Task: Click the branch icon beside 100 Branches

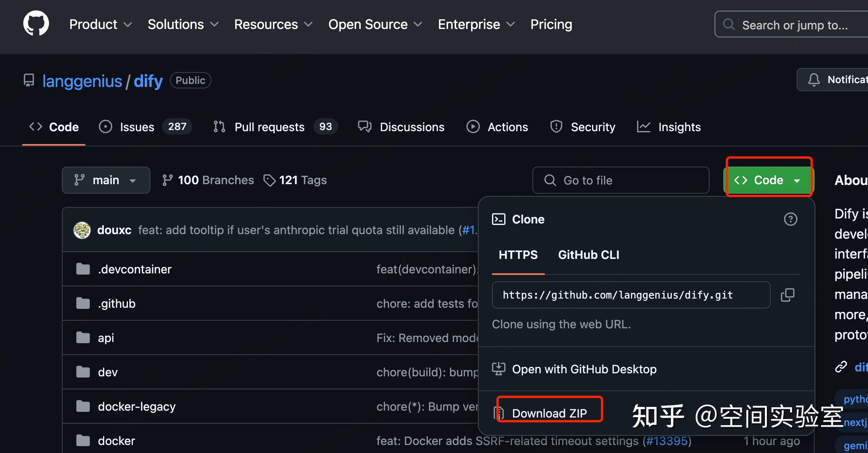Action: pyautogui.click(x=167, y=180)
